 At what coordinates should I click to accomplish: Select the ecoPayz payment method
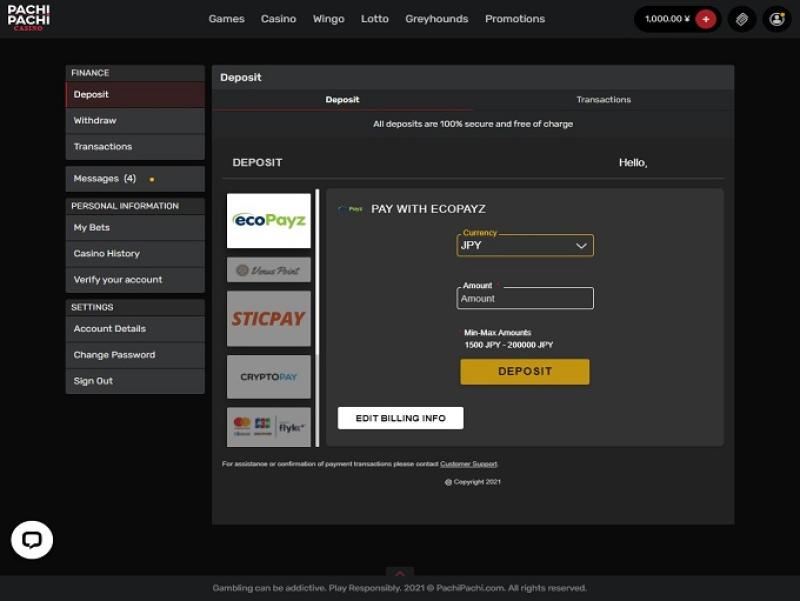coord(269,221)
